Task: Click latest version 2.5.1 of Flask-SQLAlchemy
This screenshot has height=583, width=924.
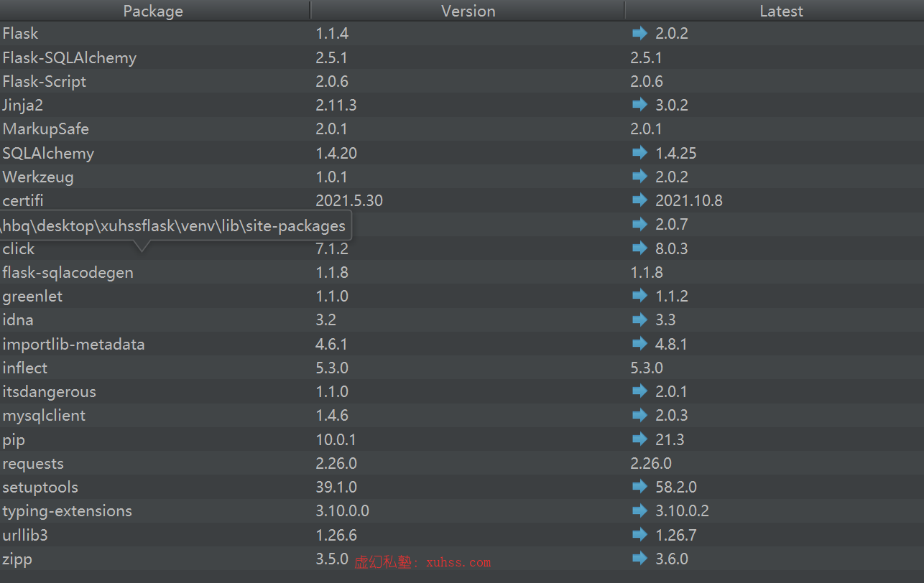Action: click(647, 57)
